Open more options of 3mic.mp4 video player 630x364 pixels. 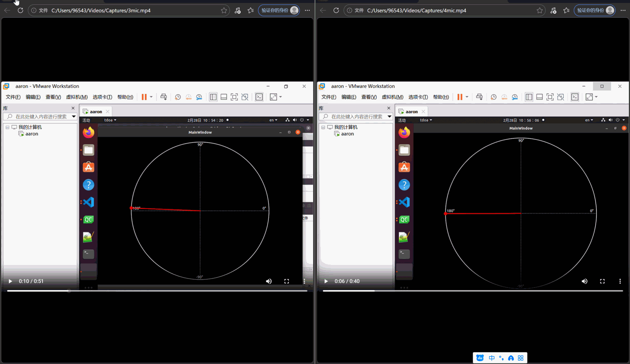(304, 281)
